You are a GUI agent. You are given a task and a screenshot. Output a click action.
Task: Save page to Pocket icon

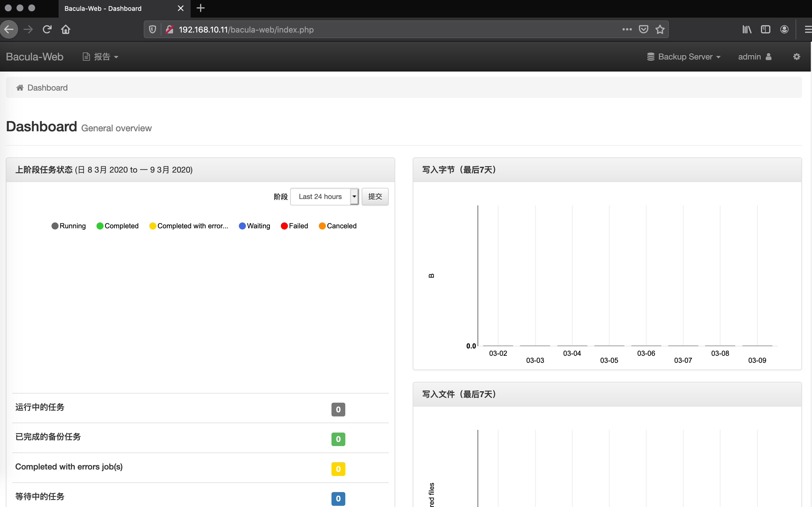click(644, 30)
